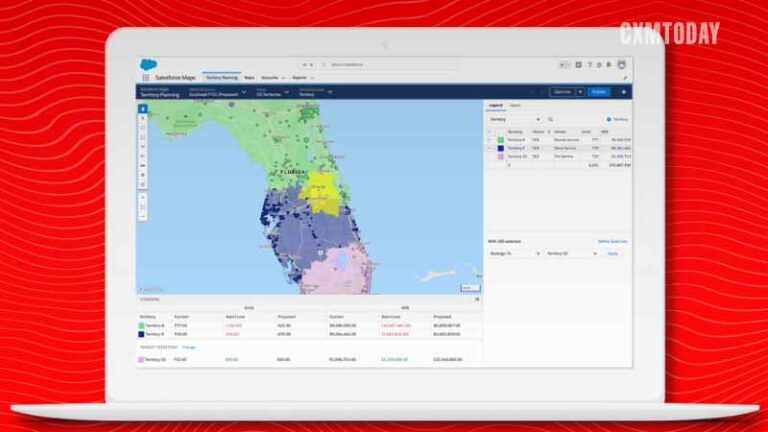Click dark blue color swatch in legend table
This screenshot has height=432, width=768.
(501, 148)
